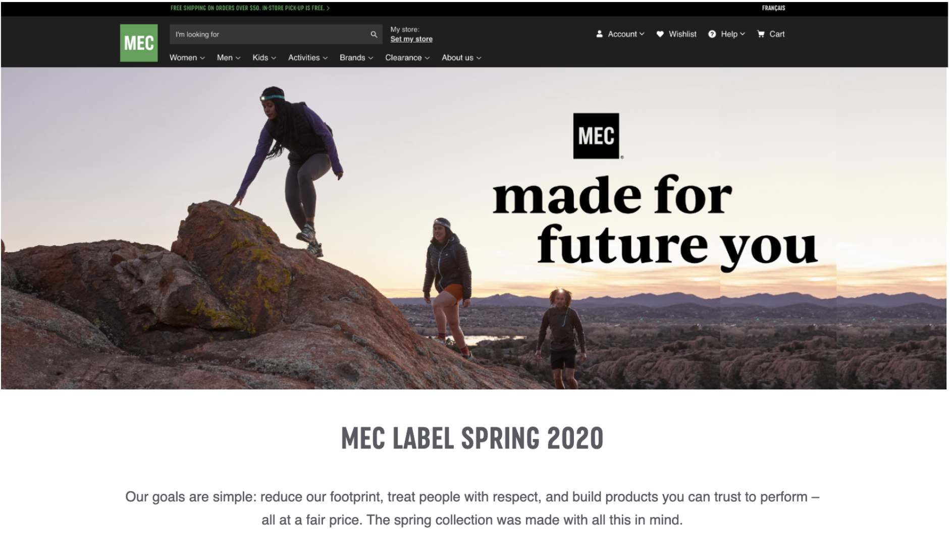
Task: Click the shopping cart icon
Action: [761, 34]
